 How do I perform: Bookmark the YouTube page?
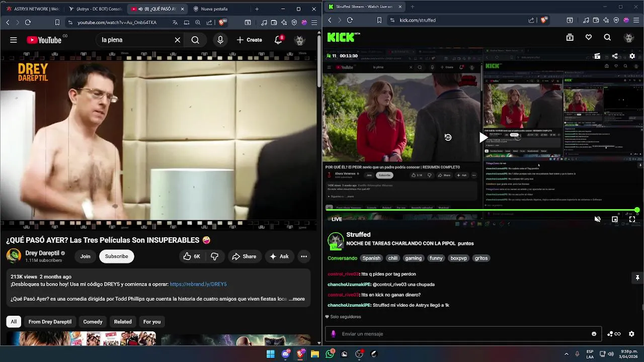click(57, 22)
